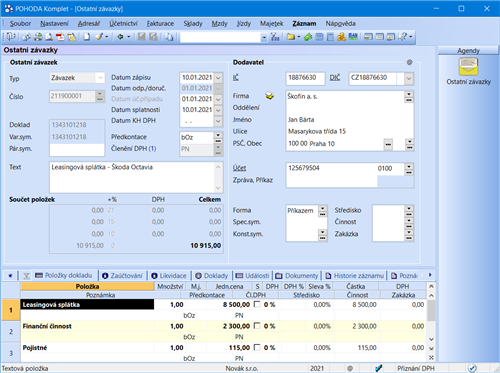Create a new record with blank page icon
Screen dimensions: 500x373
(87, 37)
